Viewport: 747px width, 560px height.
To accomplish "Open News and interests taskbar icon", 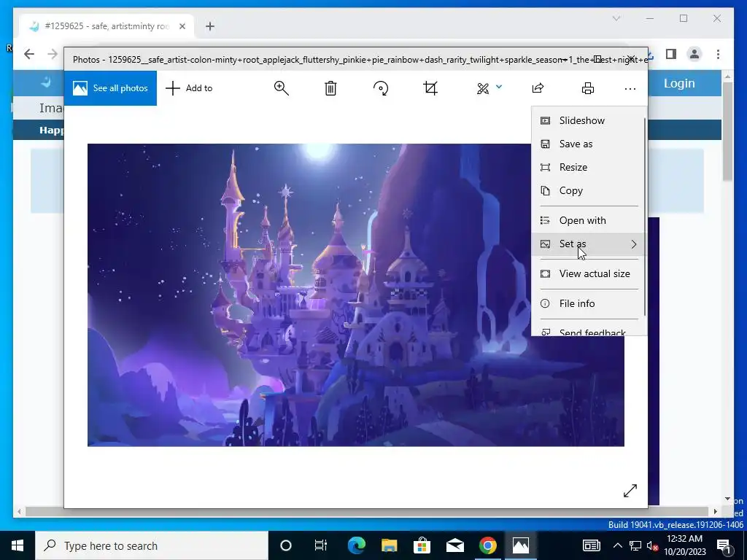I will point(591,545).
